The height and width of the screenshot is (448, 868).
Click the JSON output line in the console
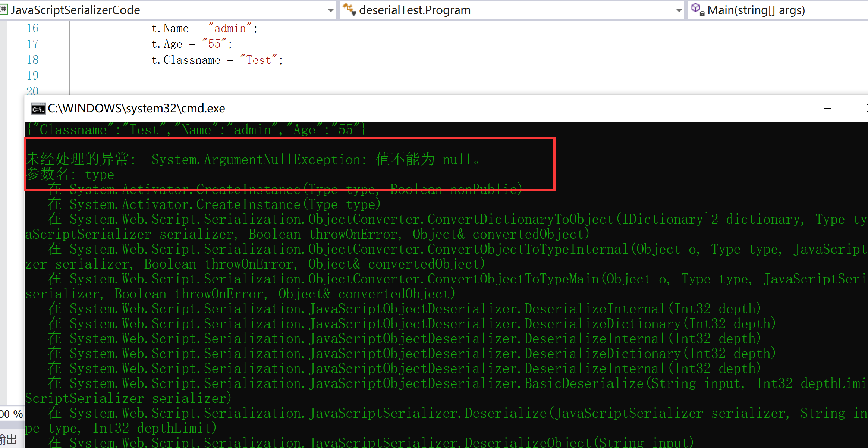[196, 129]
